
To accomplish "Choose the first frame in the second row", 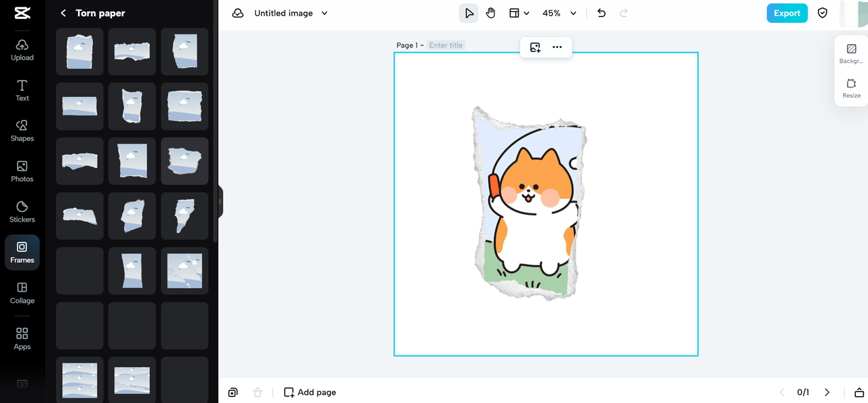I will tap(80, 106).
